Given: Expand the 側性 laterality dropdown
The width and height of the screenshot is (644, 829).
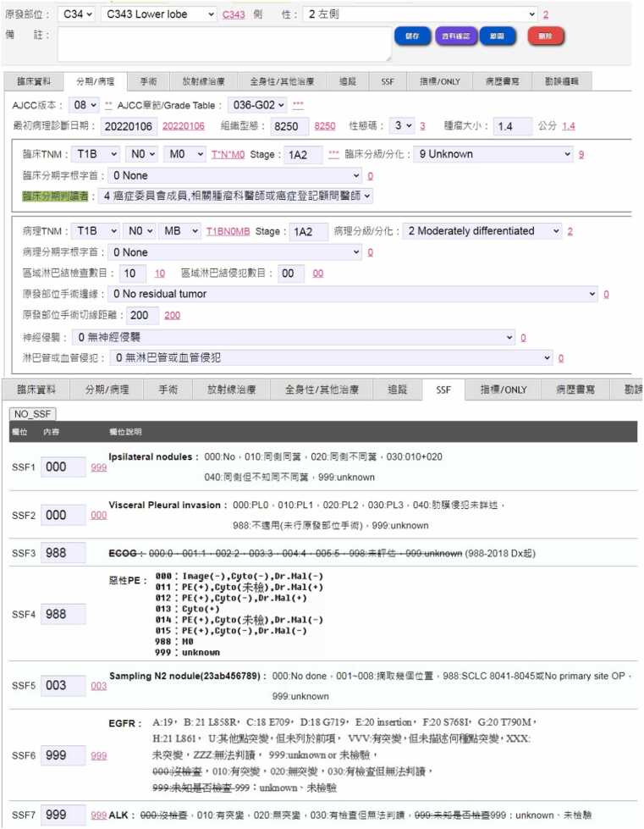Looking at the screenshot, I should click(420, 14).
